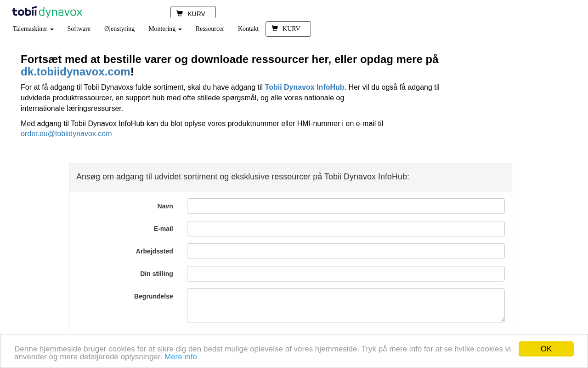Viewport: 588px width, 368px height.
Task: Focus the Begrundelse text area
Action: pyautogui.click(x=345, y=305)
